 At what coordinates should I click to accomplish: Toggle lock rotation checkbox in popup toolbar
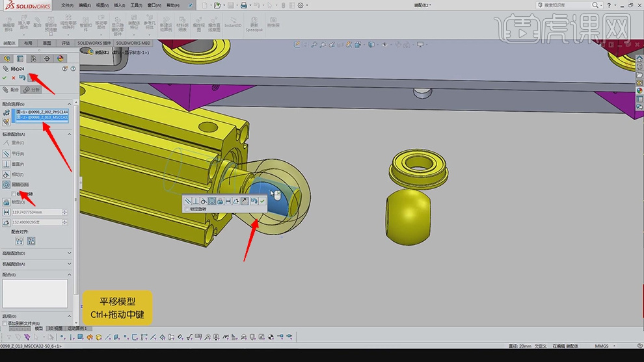pyautogui.click(x=188, y=209)
